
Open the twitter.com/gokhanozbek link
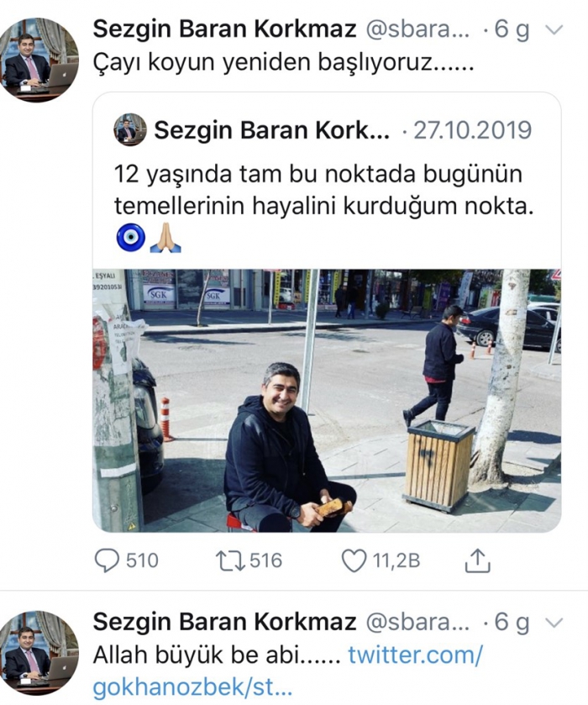click(x=288, y=671)
